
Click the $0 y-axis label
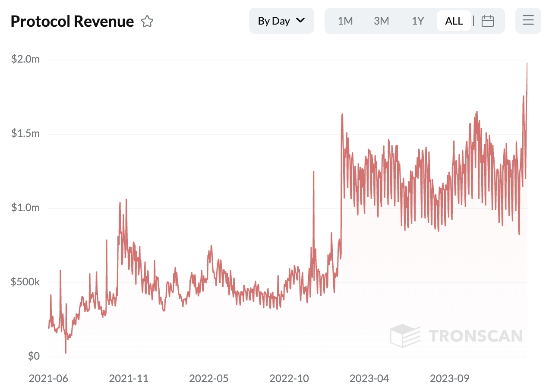[34, 356]
